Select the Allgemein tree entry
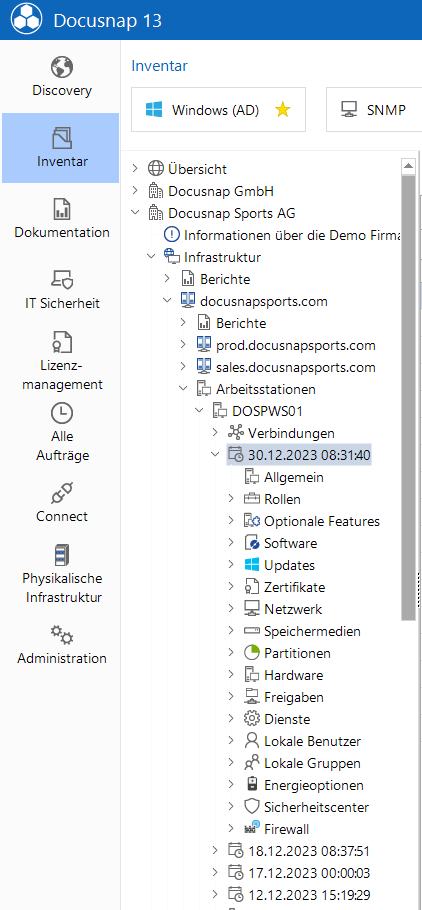Viewport: 422px width, 910px height. [x=294, y=478]
